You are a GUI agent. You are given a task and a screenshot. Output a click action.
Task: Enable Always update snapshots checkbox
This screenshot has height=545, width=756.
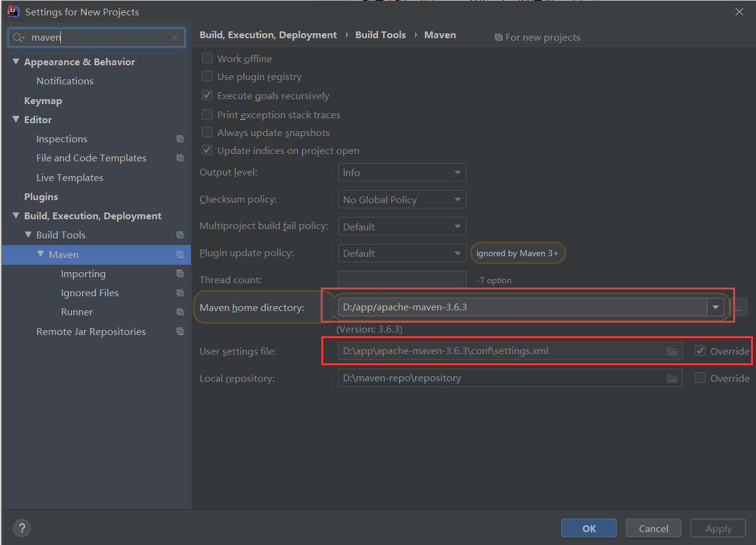coord(207,132)
